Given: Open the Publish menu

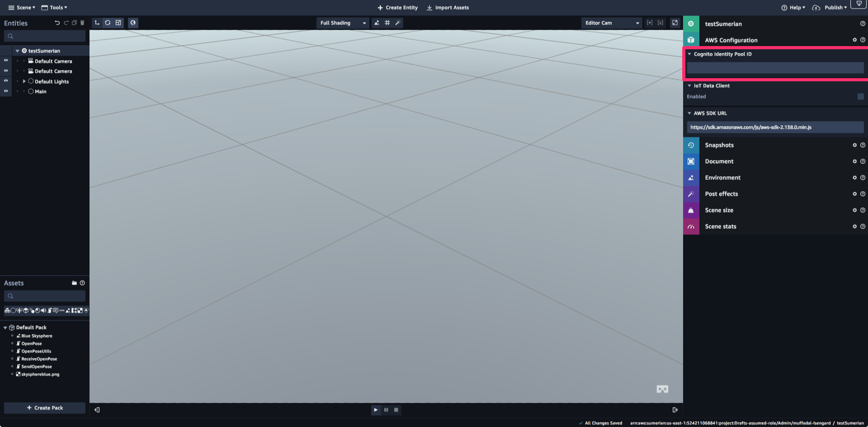Looking at the screenshot, I should click(x=830, y=7).
